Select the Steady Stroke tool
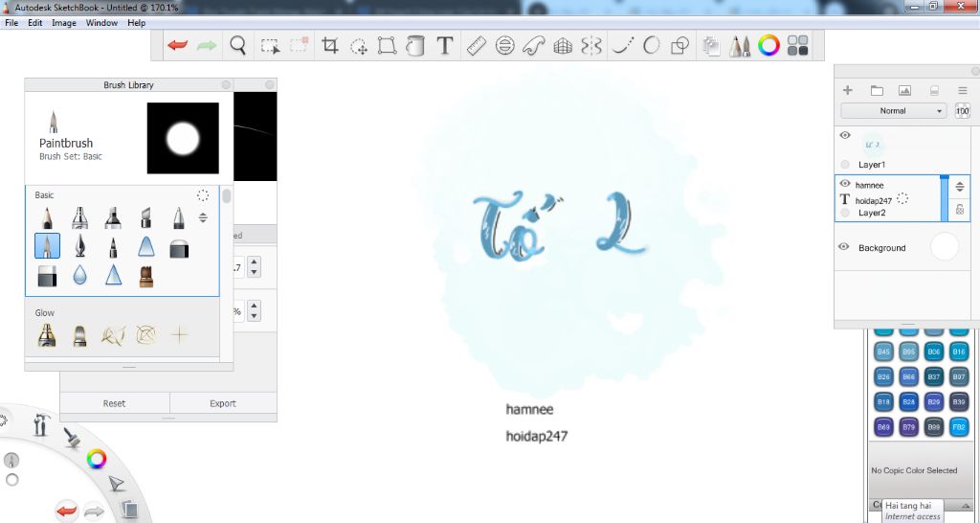 622,45
